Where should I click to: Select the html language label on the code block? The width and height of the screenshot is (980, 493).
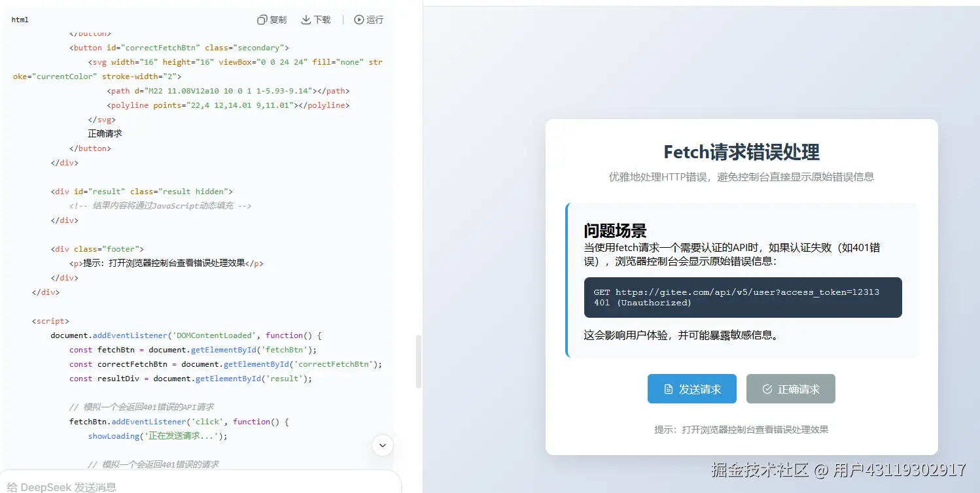19,20
